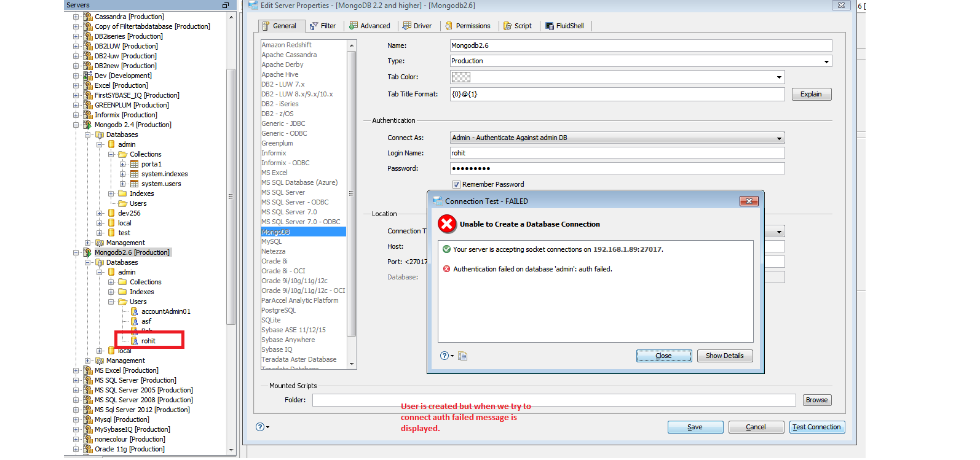Click the Mysql [Production] server icon
The image size is (980, 460).
pyautogui.click(x=88, y=419)
